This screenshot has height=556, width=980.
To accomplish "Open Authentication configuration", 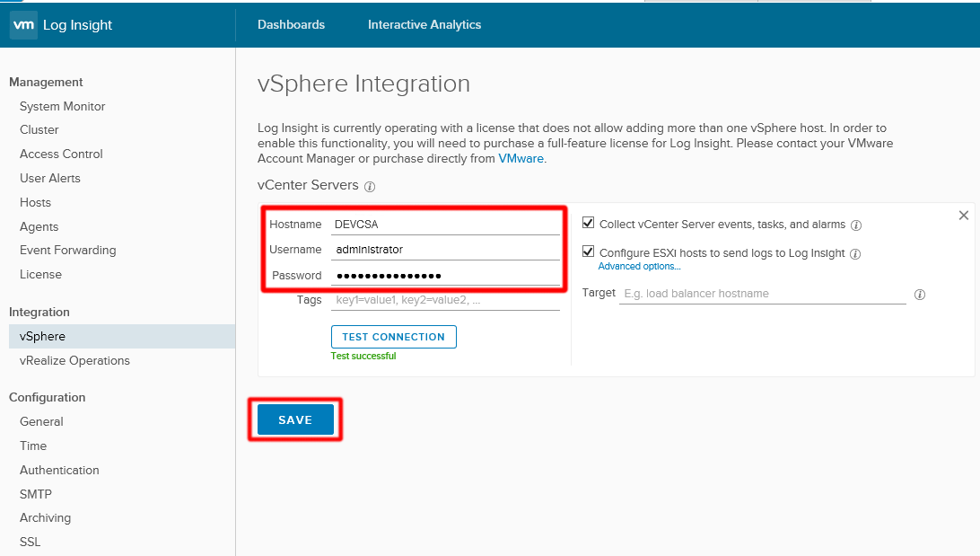I will point(59,471).
